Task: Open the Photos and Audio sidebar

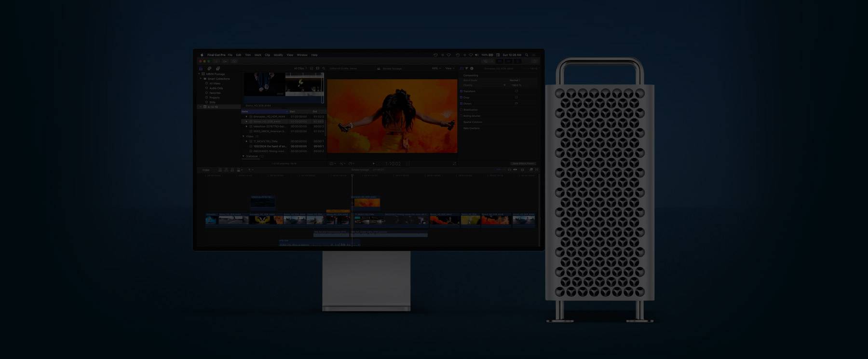Action: (209, 69)
